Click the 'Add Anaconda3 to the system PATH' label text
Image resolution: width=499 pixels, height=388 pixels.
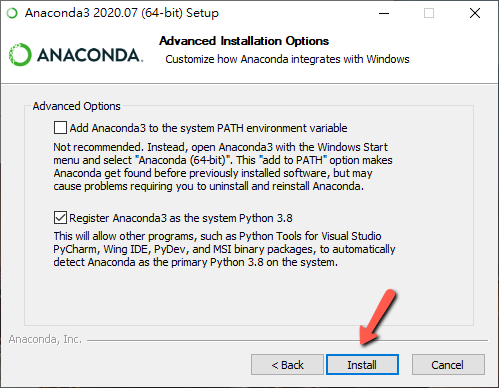tap(208, 128)
